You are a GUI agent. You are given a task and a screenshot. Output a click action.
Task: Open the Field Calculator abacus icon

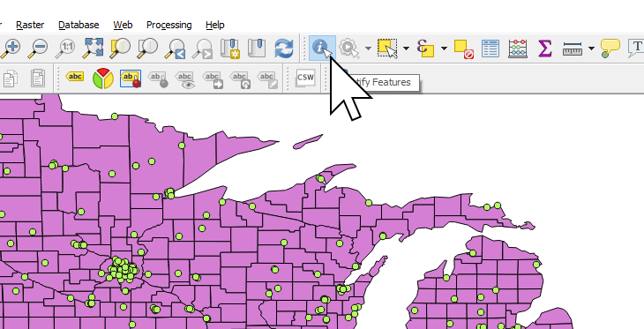(518, 49)
